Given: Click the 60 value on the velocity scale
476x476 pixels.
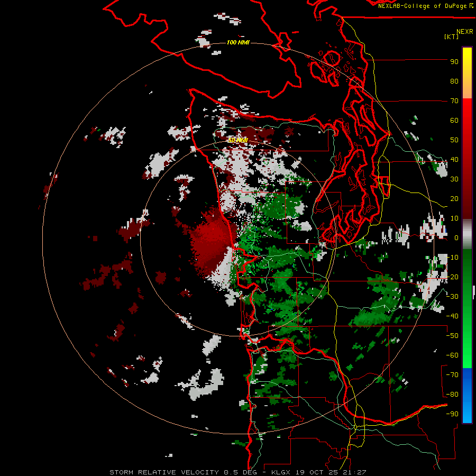Looking at the screenshot, I should (454, 121).
